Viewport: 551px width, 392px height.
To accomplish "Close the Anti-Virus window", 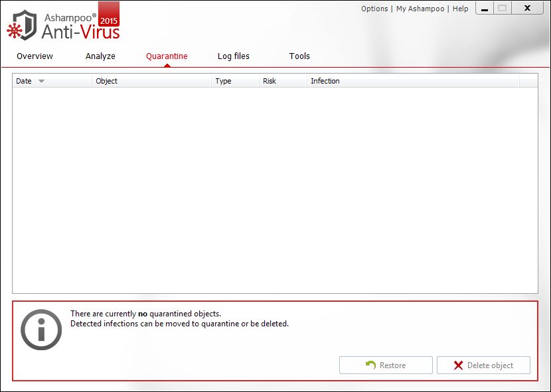I will tap(528, 8).
